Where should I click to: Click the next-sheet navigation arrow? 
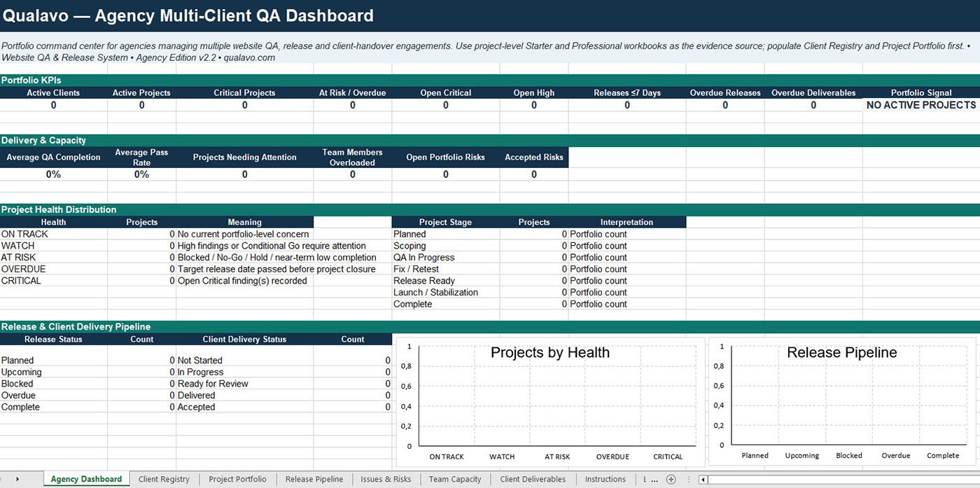pyautogui.click(x=17, y=480)
